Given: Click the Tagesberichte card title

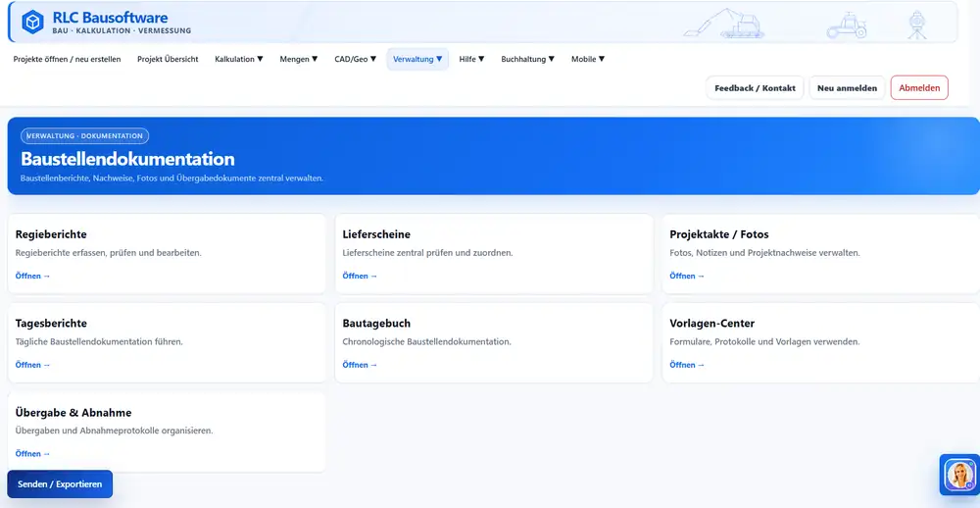Looking at the screenshot, I should pyautogui.click(x=51, y=324).
